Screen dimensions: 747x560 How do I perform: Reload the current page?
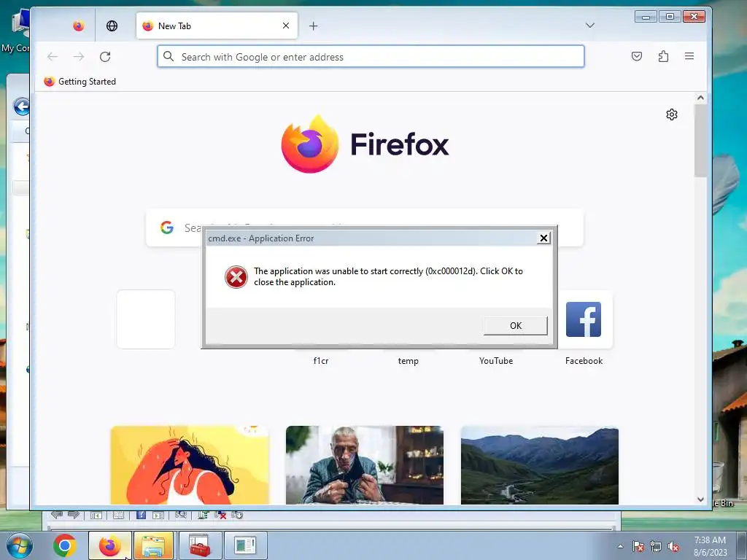[105, 57]
